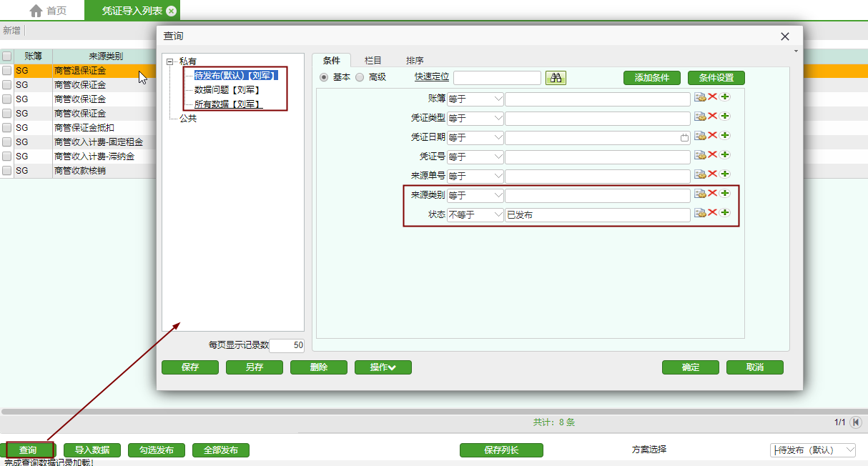Viewport: 868px width, 466px height.
Task: Delete the 账簿 condition row via red X
Action: coord(712,97)
